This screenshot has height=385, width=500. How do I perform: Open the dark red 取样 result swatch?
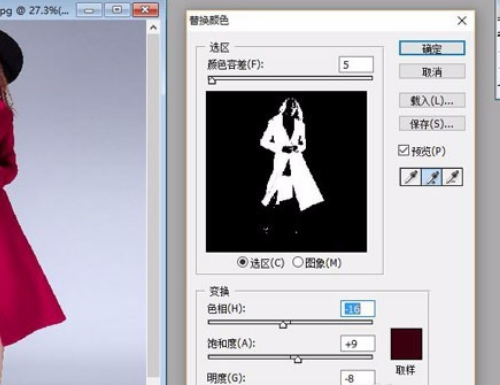point(406,344)
